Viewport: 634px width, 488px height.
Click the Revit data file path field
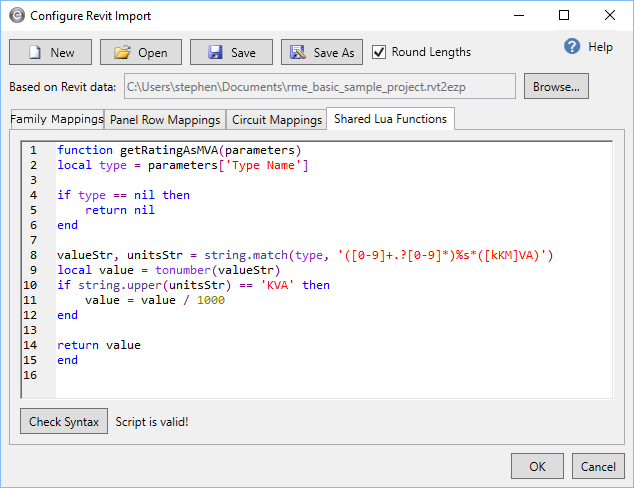point(319,87)
